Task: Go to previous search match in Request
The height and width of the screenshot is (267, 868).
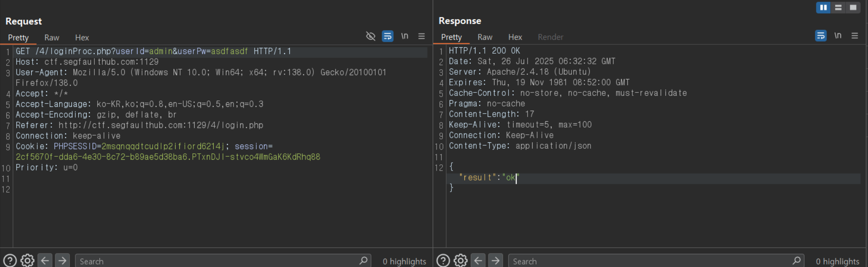Action: pos(45,261)
